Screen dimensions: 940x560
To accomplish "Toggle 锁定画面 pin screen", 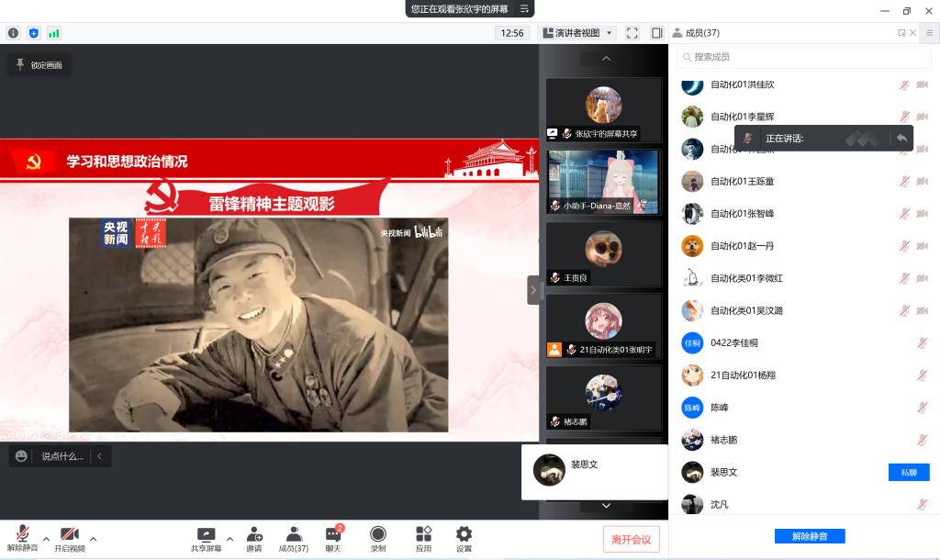I will coord(39,65).
